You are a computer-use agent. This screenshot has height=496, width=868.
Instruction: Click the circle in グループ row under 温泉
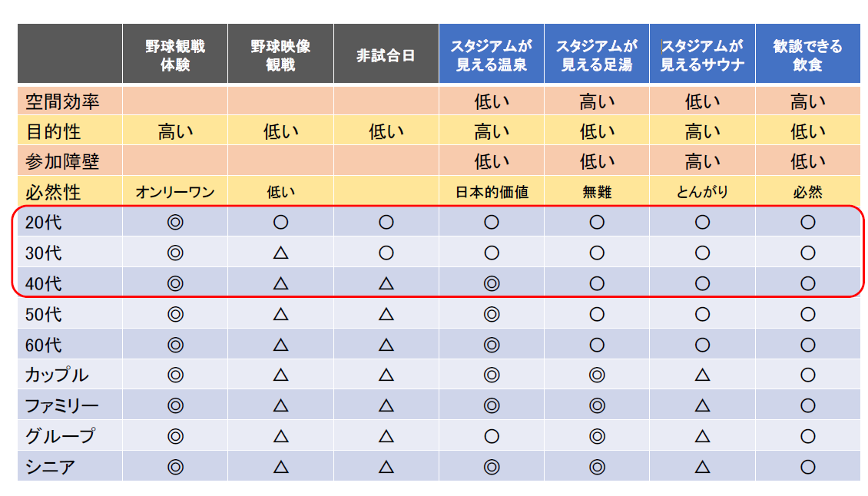click(492, 436)
